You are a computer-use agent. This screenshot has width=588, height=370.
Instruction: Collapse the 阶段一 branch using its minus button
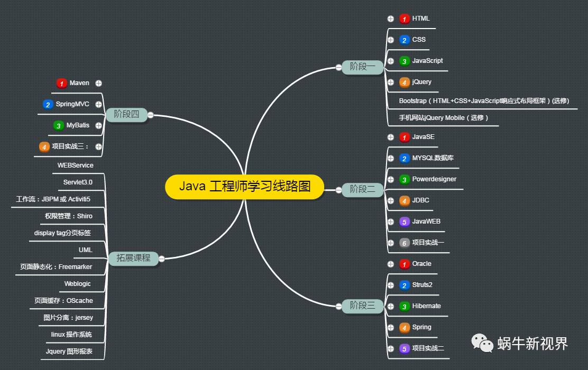coord(338,68)
